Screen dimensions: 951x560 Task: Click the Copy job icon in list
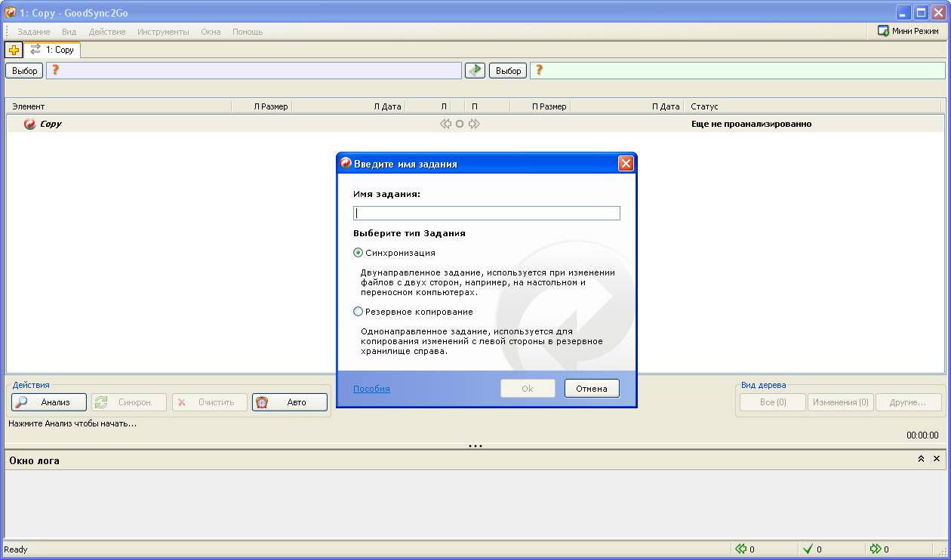[x=29, y=124]
